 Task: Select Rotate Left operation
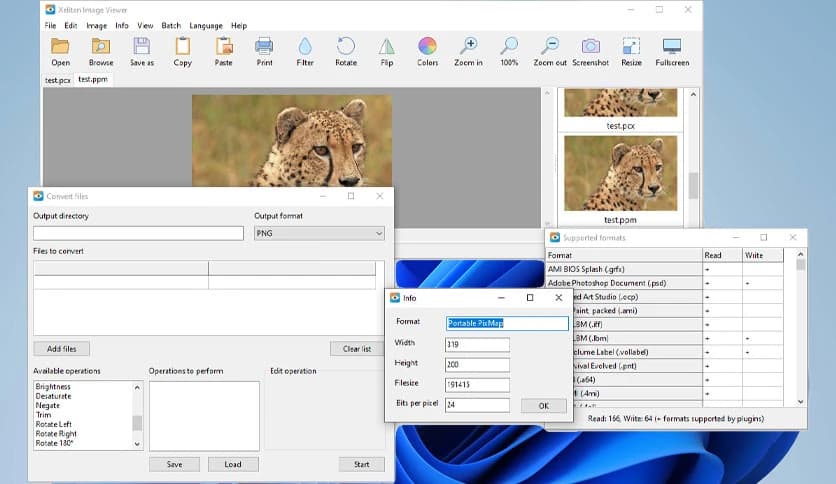pos(53,424)
